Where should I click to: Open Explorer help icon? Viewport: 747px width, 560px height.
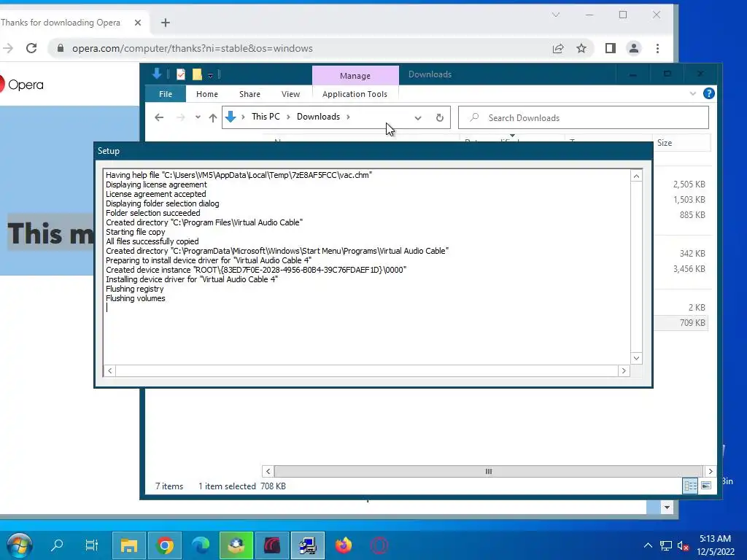tap(708, 93)
